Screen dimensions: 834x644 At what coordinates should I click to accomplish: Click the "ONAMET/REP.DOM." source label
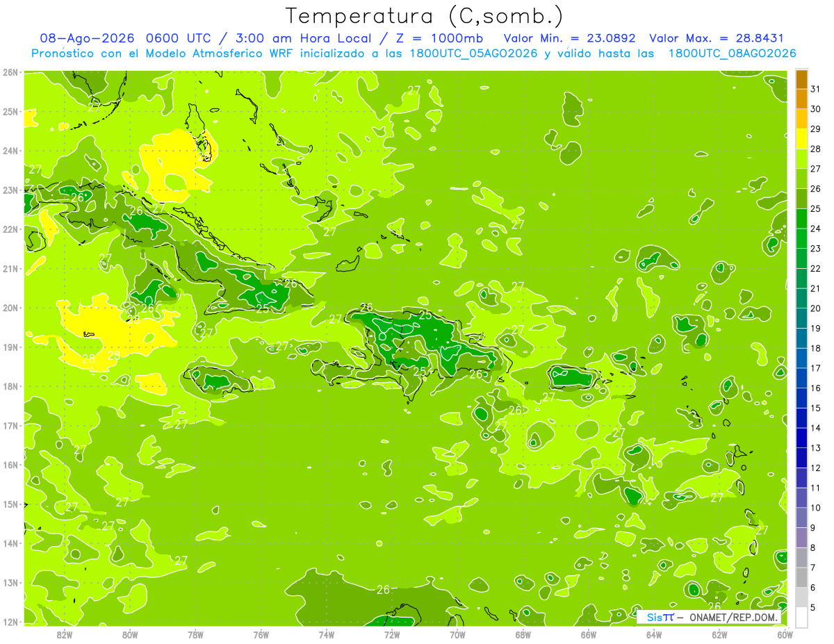(x=734, y=617)
